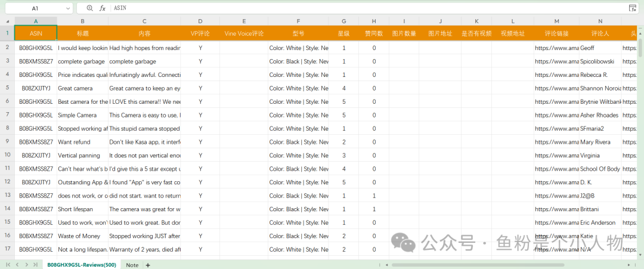Click the 'Short lifespan' title cell
Screen dimensions: 644x269
pos(82,209)
